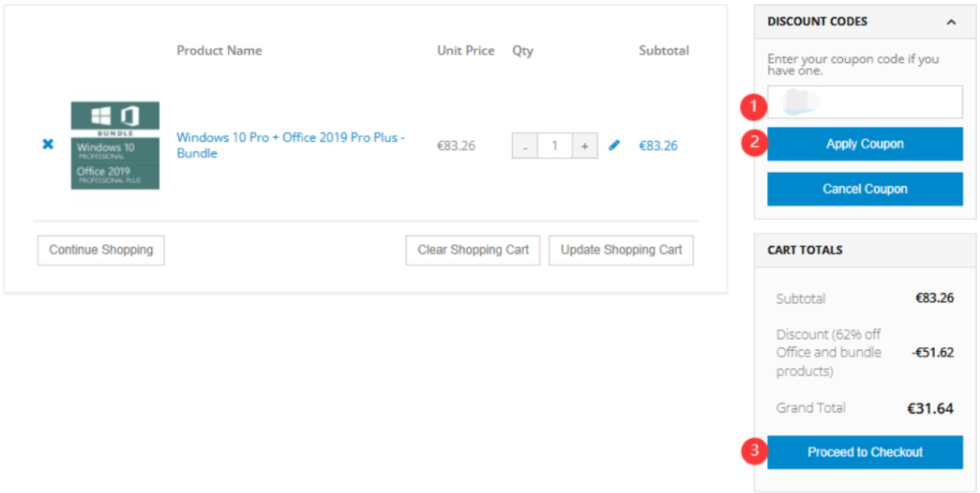Image resolution: width=980 pixels, height=493 pixels.
Task: Remove the bundle using the blue X icon
Action: coord(47,144)
